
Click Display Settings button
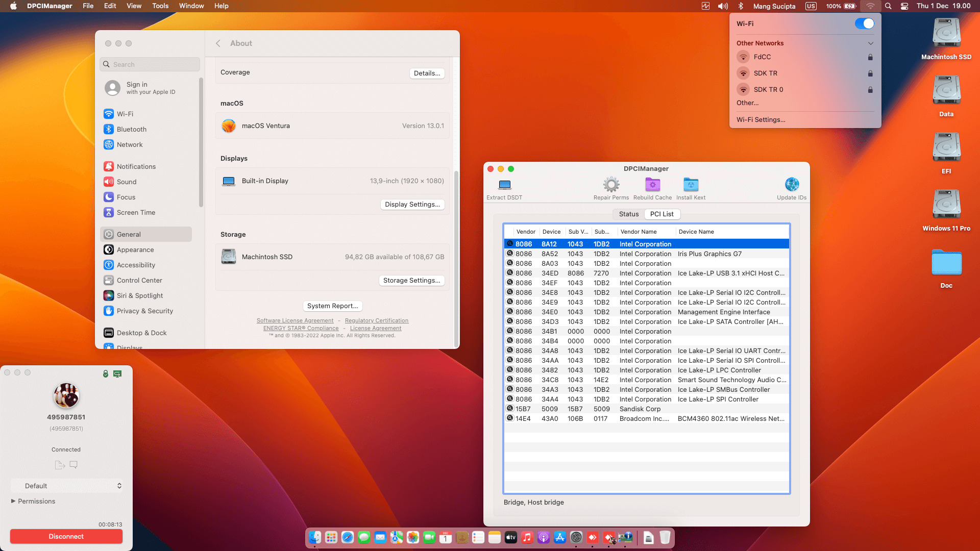[x=412, y=205]
